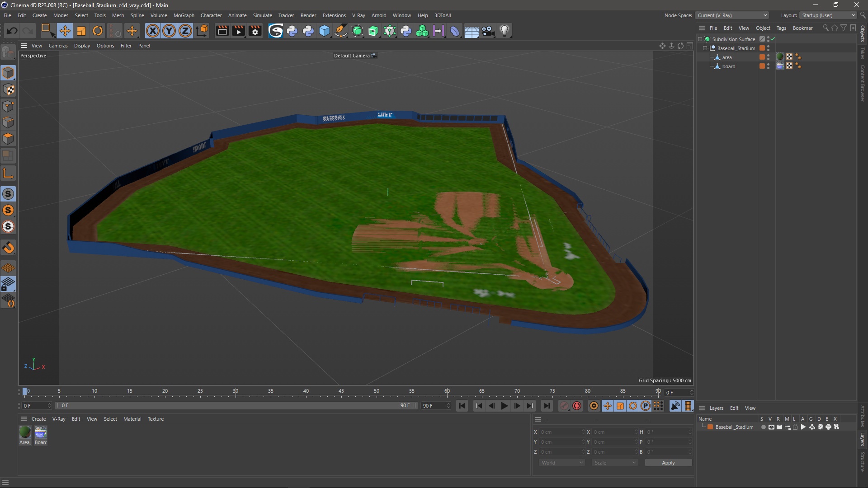The image size is (868, 488).
Task: Open the Scale mode dropdown
Action: point(615,463)
